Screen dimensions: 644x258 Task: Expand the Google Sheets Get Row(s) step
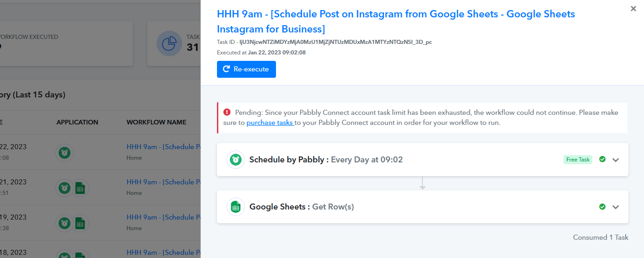point(616,207)
